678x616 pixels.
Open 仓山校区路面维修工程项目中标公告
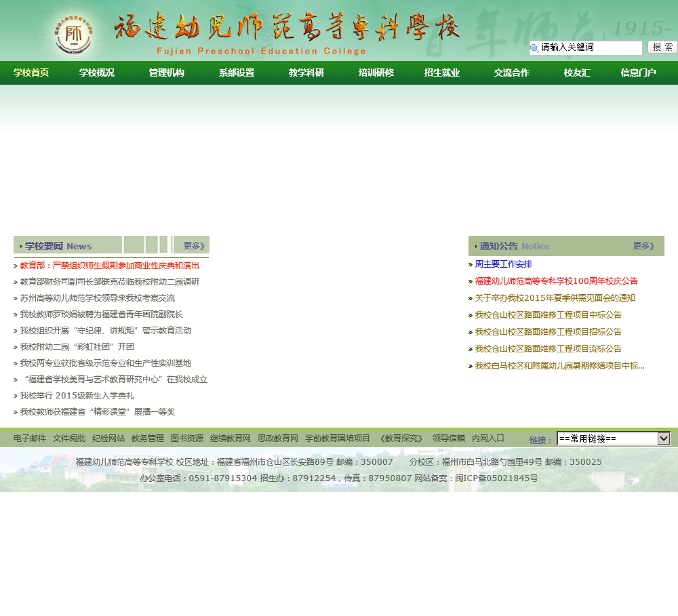pyautogui.click(x=549, y=314)
